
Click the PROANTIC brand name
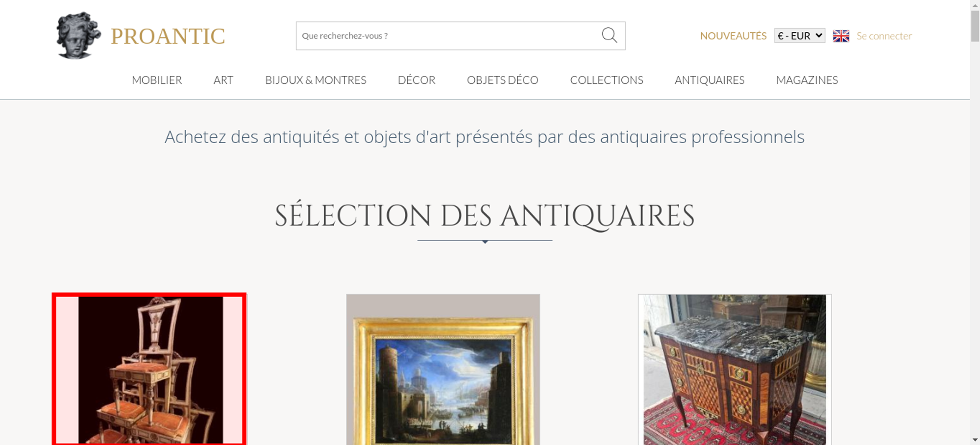(168, 36)
